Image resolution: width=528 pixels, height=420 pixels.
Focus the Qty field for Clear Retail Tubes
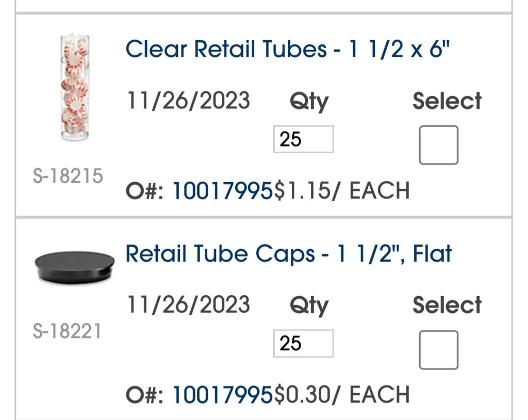[x=303, y=139]
